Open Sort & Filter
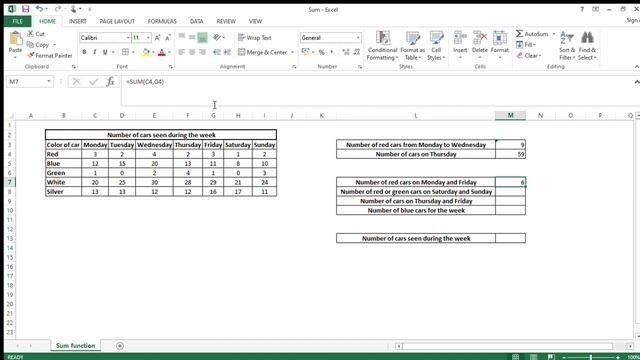 tap(567, 46)
